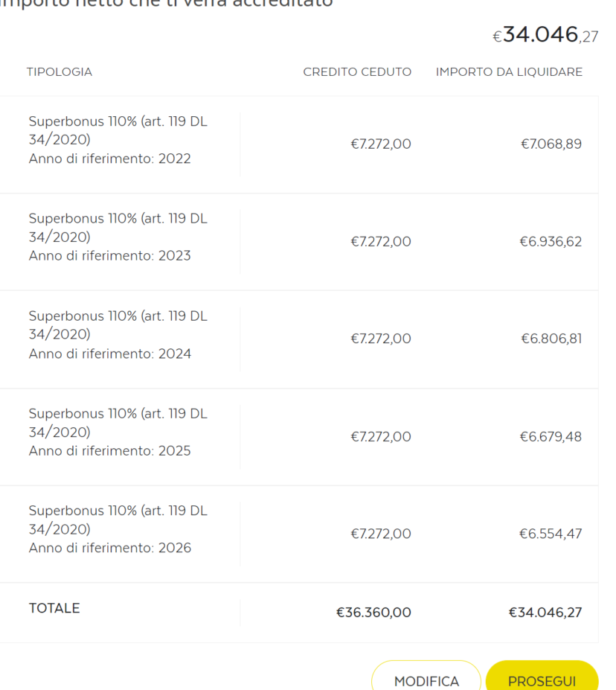Select the Superbonus 2024 row description
616x690 pixels.
[118, 335]
